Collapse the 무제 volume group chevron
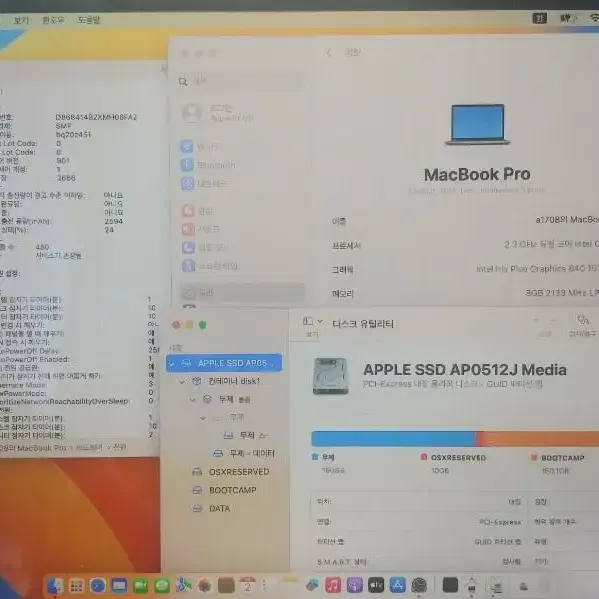The image size is (599, 599). pyautogui.click(x=193, y=400)
